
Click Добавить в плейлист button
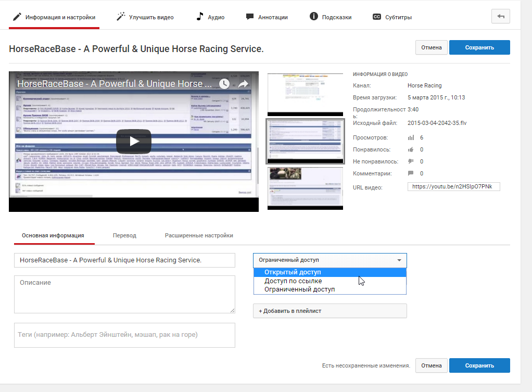click(x=330, y=311)
